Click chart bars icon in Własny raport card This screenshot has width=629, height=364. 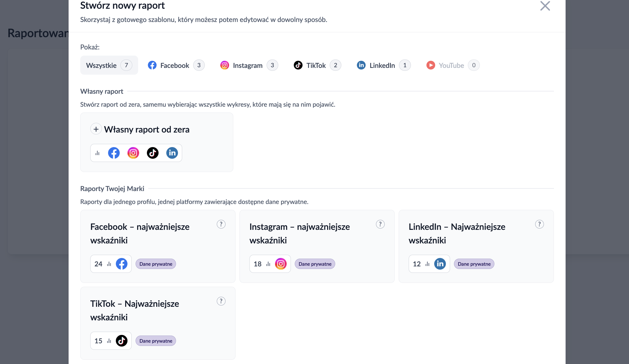pyautogui.click(x=97, y=153)
